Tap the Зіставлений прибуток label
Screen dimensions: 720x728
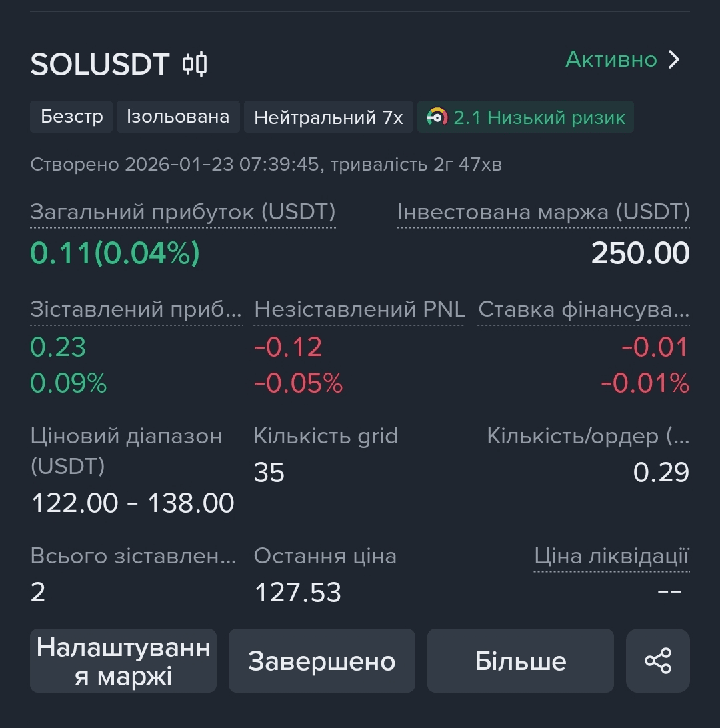136,309
